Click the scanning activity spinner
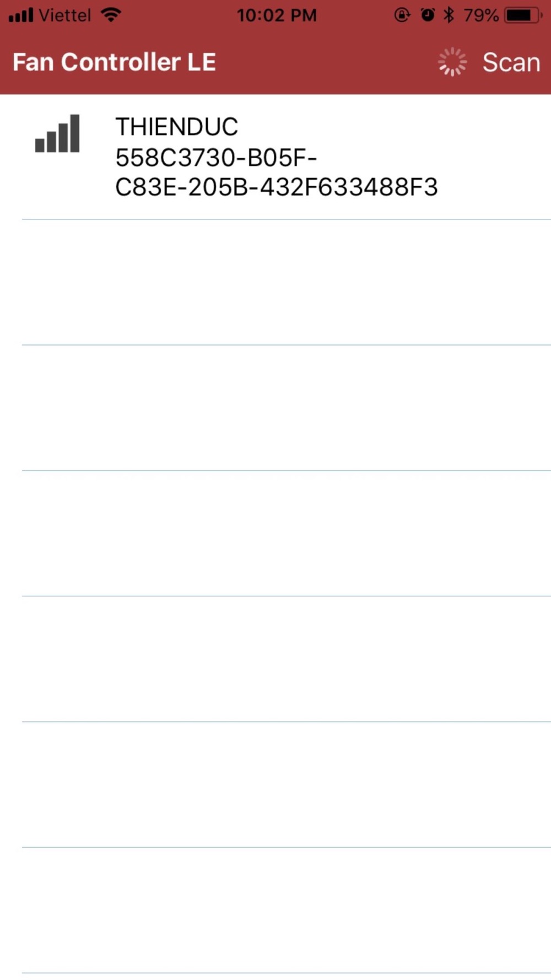This screenshot has width=551, height=980. click(x=452, y=62)
